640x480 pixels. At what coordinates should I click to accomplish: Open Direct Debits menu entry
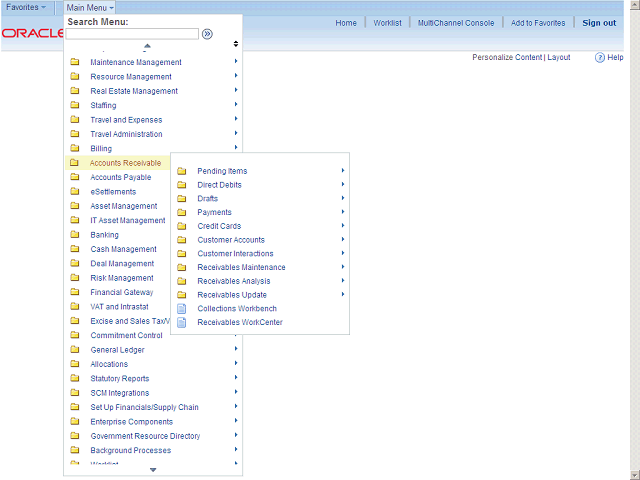click(x=219, y=185)
